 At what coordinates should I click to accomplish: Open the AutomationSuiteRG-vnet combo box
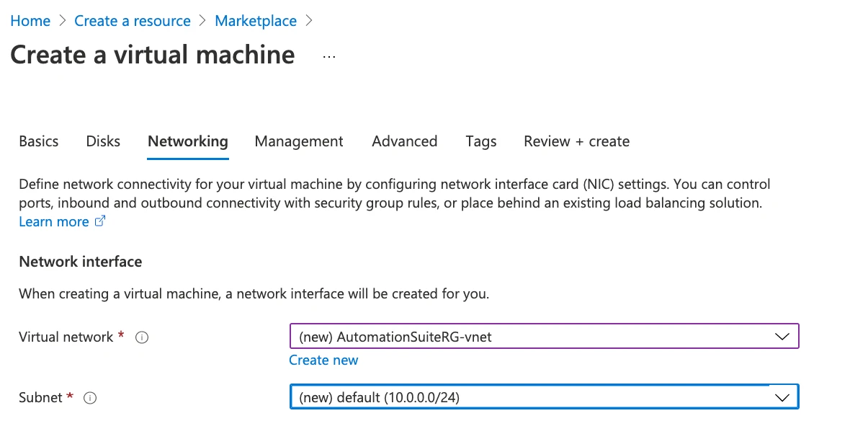(x=544, y=337)
